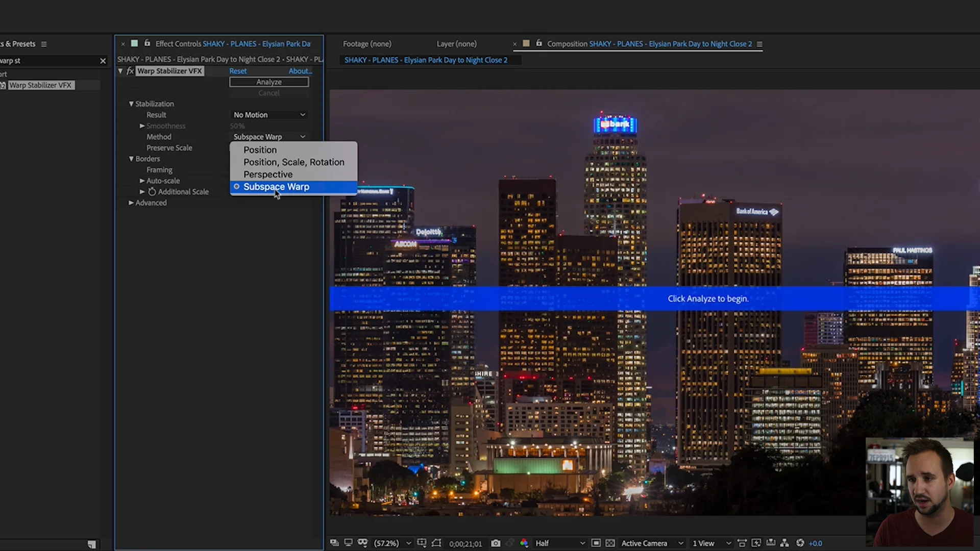Collapse the Stabilization group

[x=131, y=104]
